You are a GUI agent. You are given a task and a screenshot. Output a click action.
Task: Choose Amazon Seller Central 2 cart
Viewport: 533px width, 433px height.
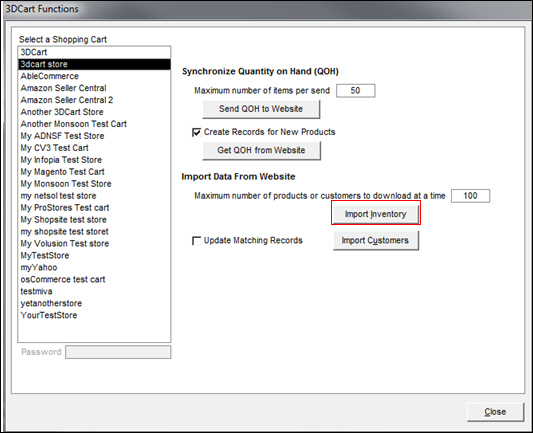(94, 100)
